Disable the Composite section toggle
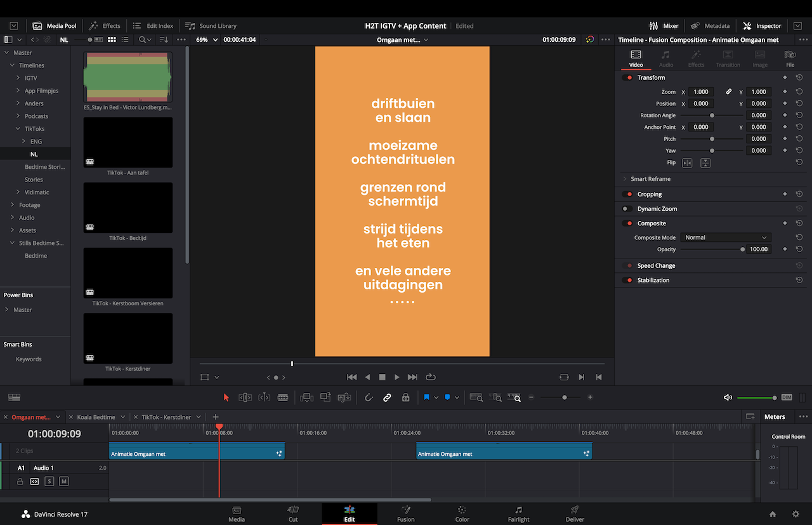This screenshot has height=525, width=812. [x=628, y=223]
